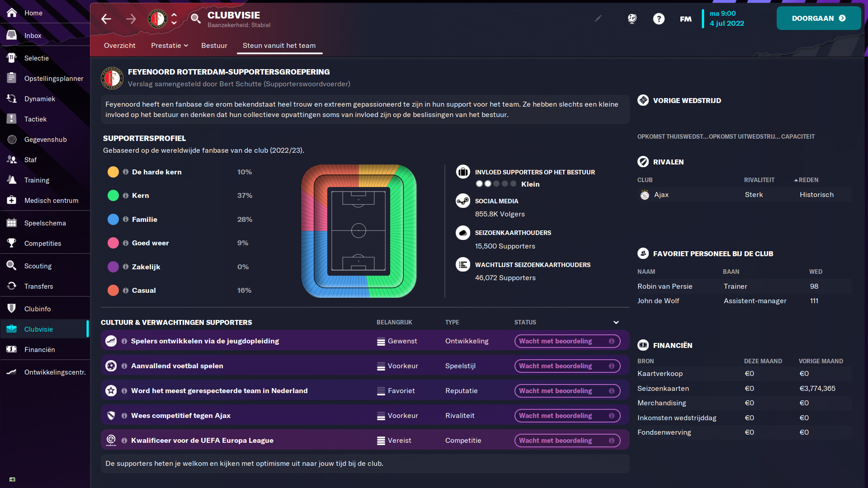This screenshot has height=488, width=868.
Task: Open Robin van Persie's profile link
Action: tap(665, 286)
